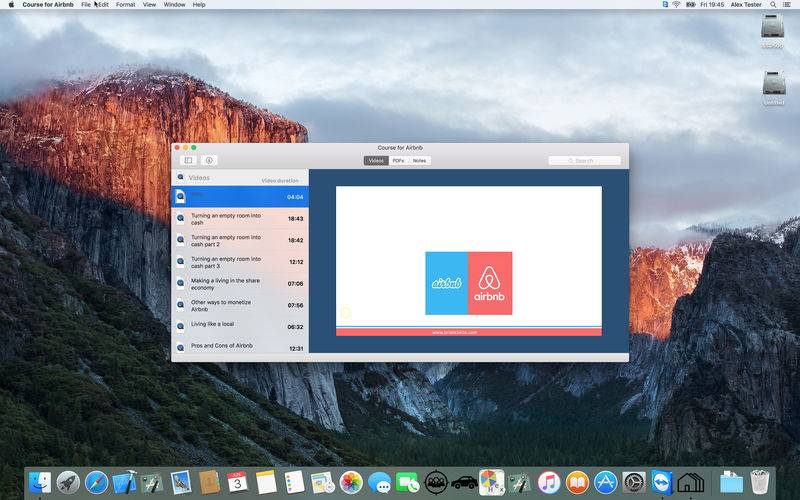Launch Safari from the Dock
The image size is (800, 500).
tap(96, 482)
